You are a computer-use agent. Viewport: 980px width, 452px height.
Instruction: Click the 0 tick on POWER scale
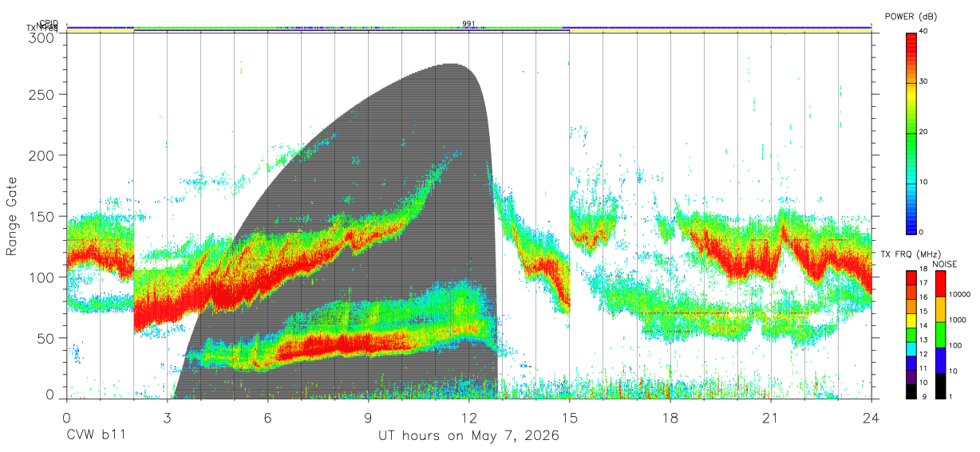click(x=922, y=232)
